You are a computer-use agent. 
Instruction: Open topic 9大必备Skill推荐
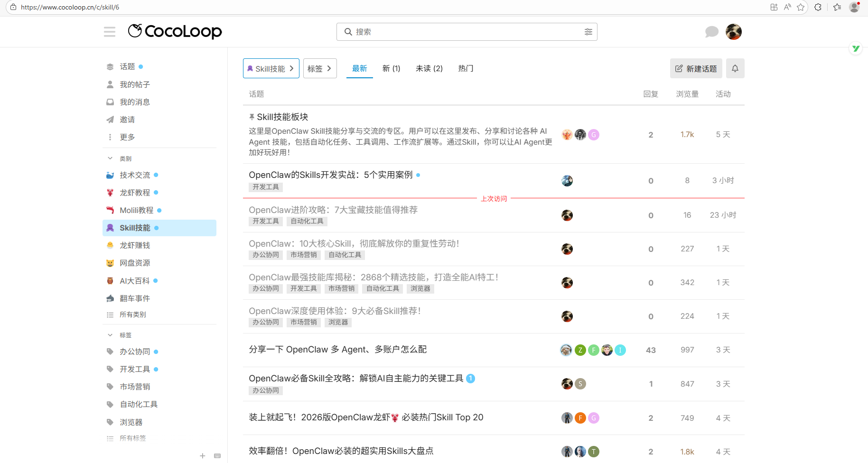pos(335,311)
